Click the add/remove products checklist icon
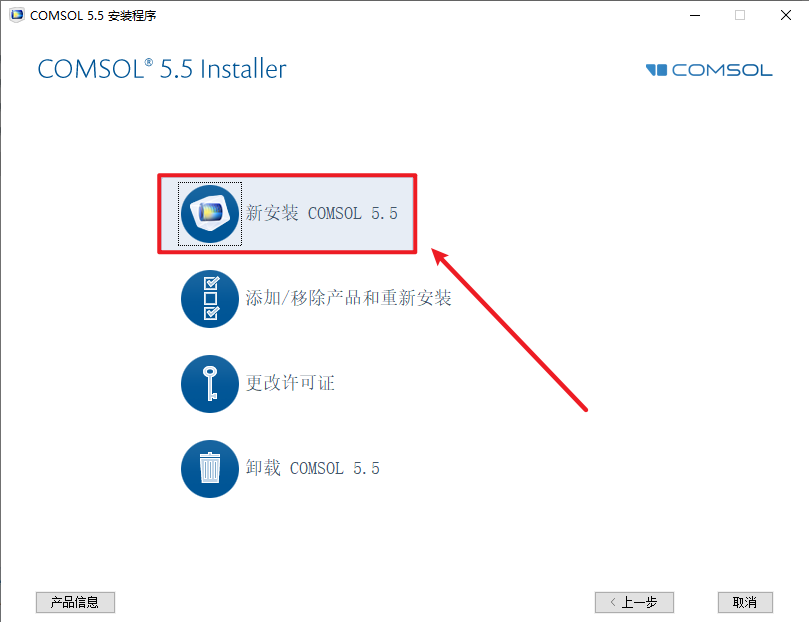 [210, 299]
